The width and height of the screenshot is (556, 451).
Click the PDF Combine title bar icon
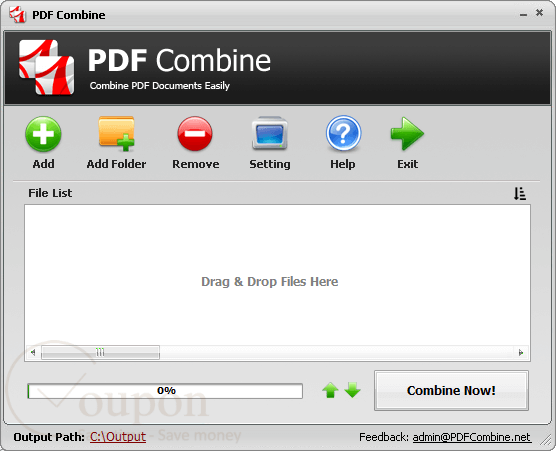[18, 15]
